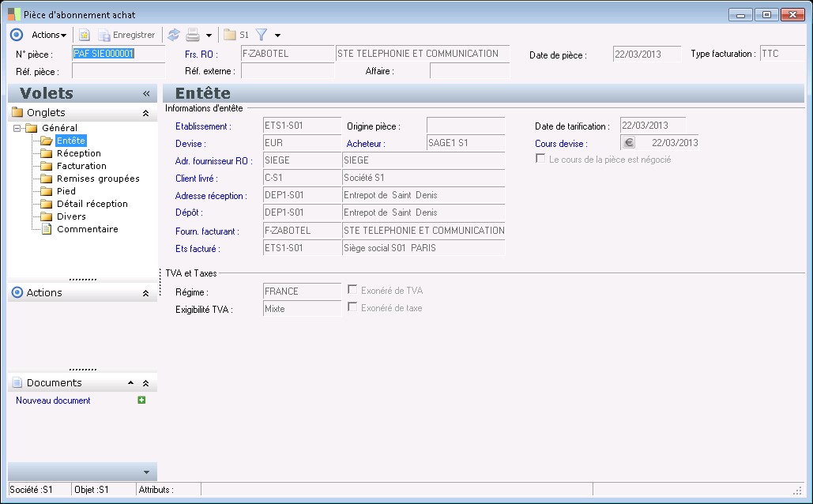Open the printer dropdown arrow
This screenshot has height=504, width=813.
click(x=209, y=36)
